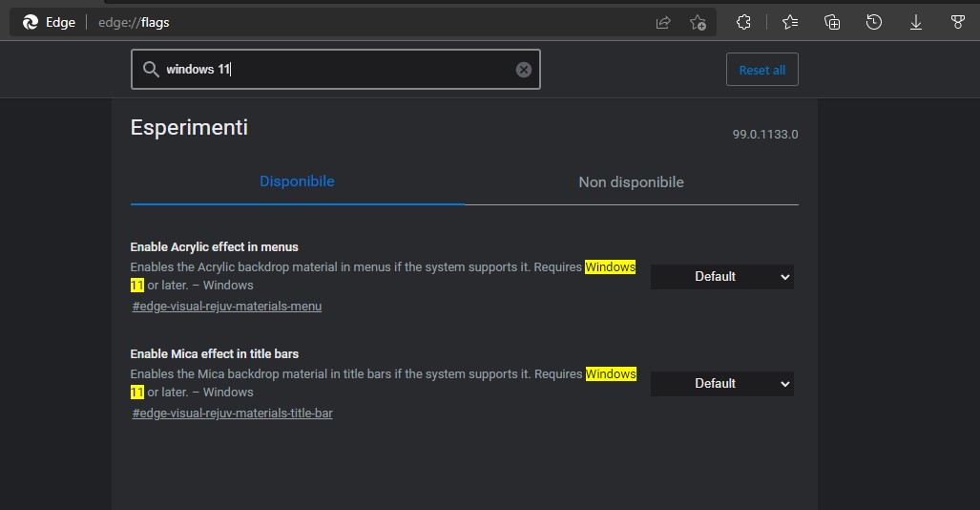The height and width of the screenshot is (510, 980).
Task: Click 'Enable Acrylic effect in menus' heading
Action: click(215, 247)
